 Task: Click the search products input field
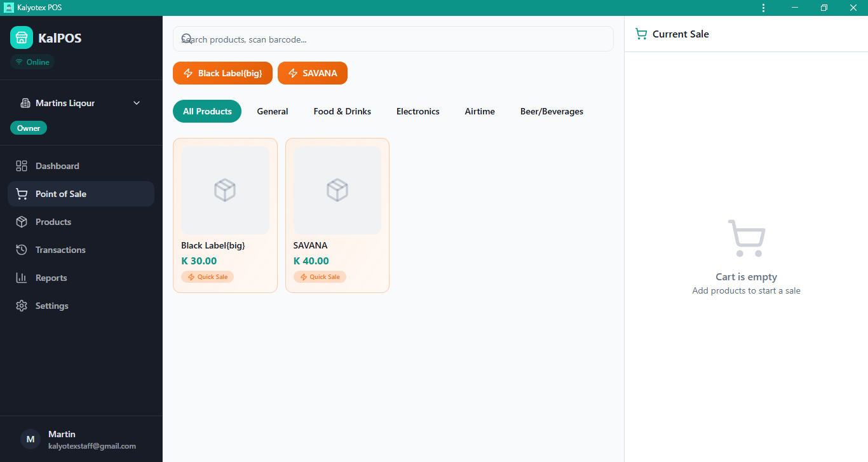click(393, 39)
